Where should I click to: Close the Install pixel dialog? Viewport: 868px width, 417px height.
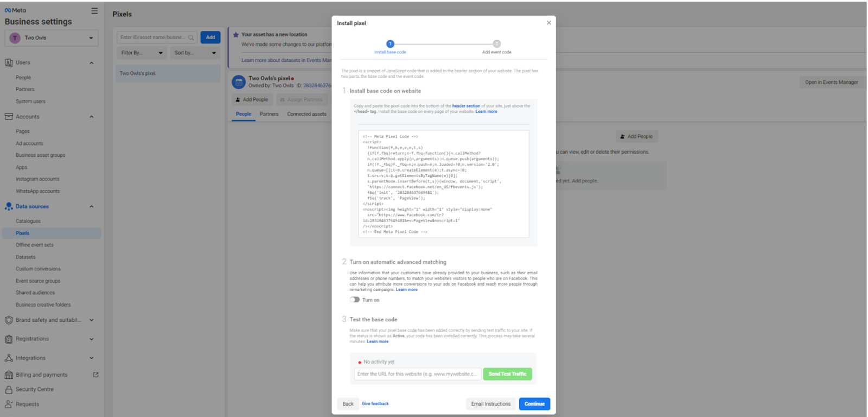[549, 23]
